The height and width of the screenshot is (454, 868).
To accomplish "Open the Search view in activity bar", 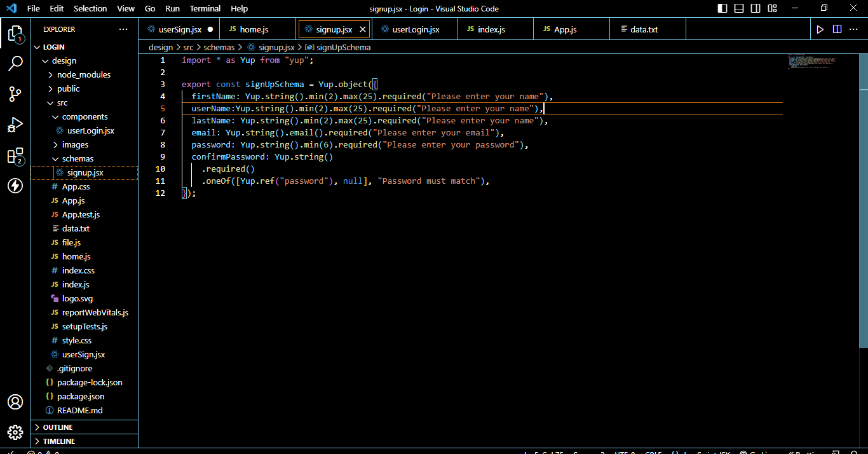I will (x=15, y=63).
